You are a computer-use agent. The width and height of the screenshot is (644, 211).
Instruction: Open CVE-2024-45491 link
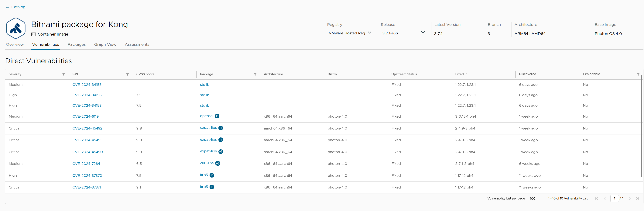pos(87,140)
